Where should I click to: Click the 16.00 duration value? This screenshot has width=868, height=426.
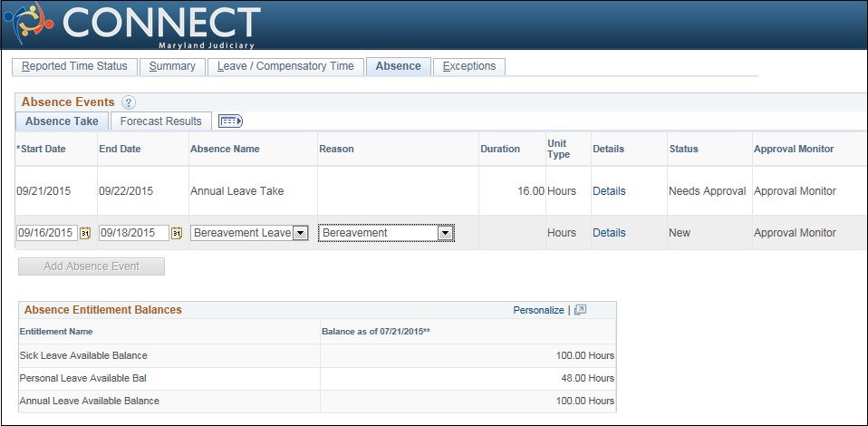(530, 191)
